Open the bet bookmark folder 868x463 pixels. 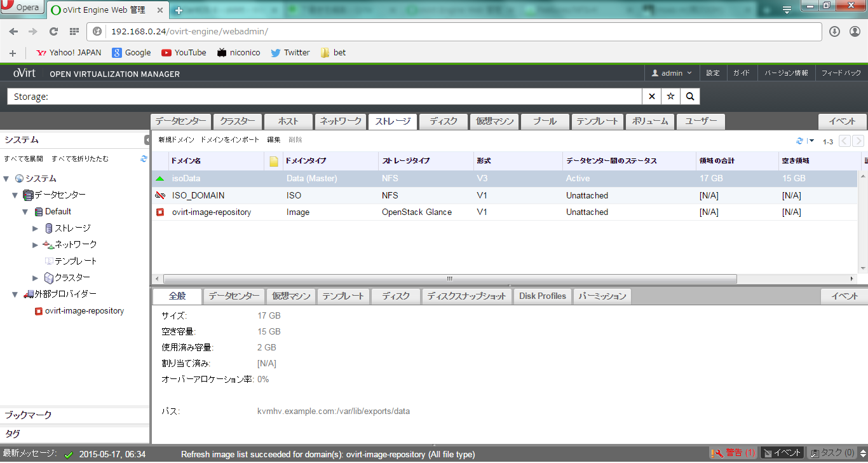point(334,53)
